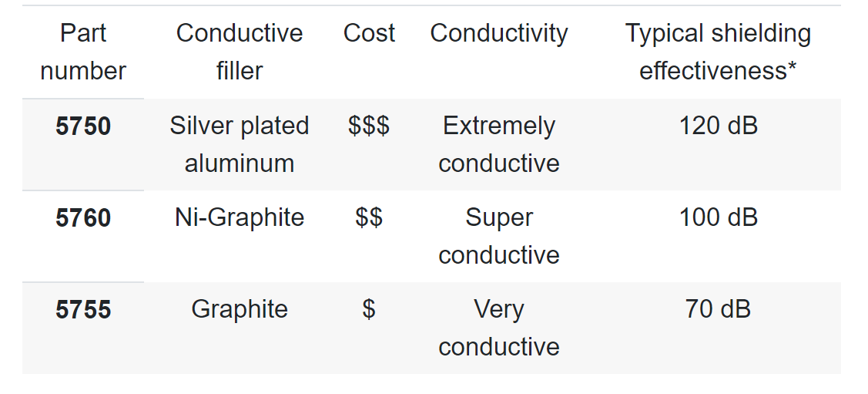Click the 100 dB shielding value
868x394 pixels.
pyautogui.click(x=718, y=217)
